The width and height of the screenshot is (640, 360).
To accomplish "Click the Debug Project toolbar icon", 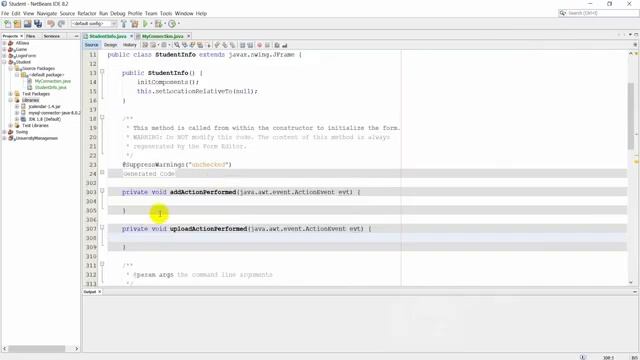I will pyautogui.click(x=158, y=24).
